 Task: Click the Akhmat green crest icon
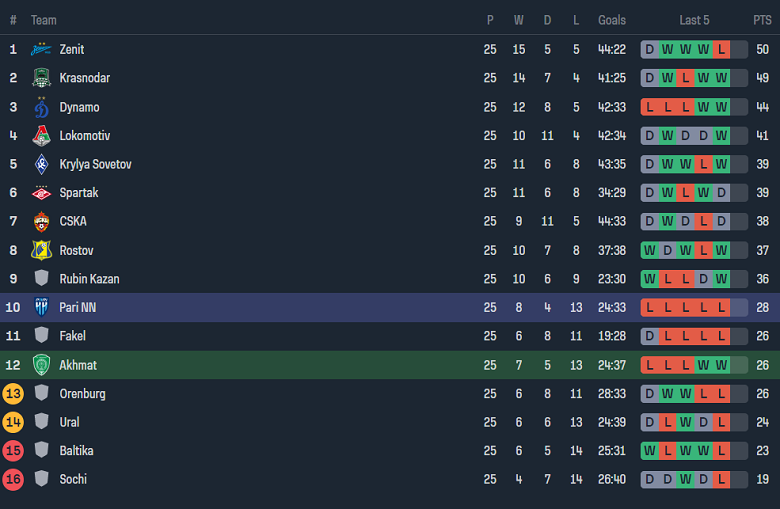pos(41,365)
